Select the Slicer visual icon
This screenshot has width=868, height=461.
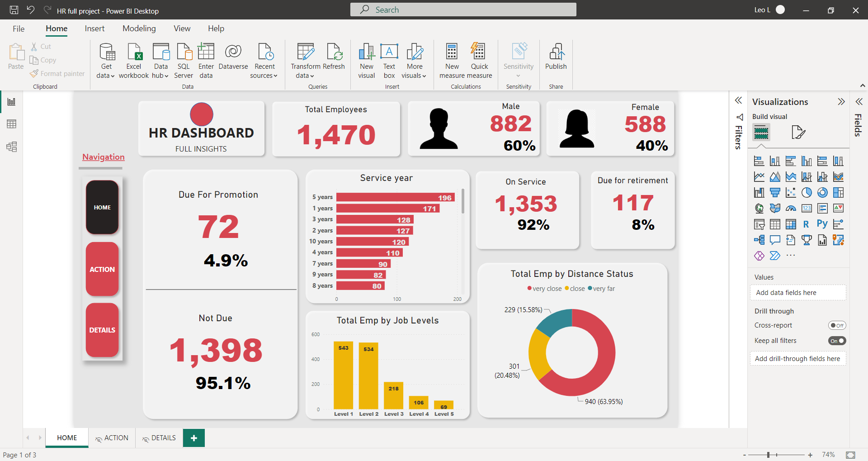[x=759, y=224]
